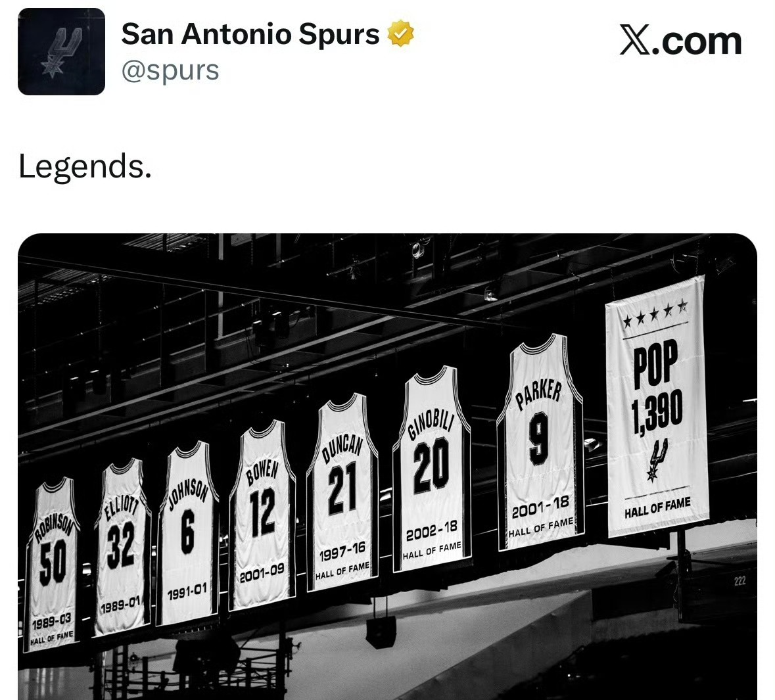Click the @spurs handle

point(170,71)
